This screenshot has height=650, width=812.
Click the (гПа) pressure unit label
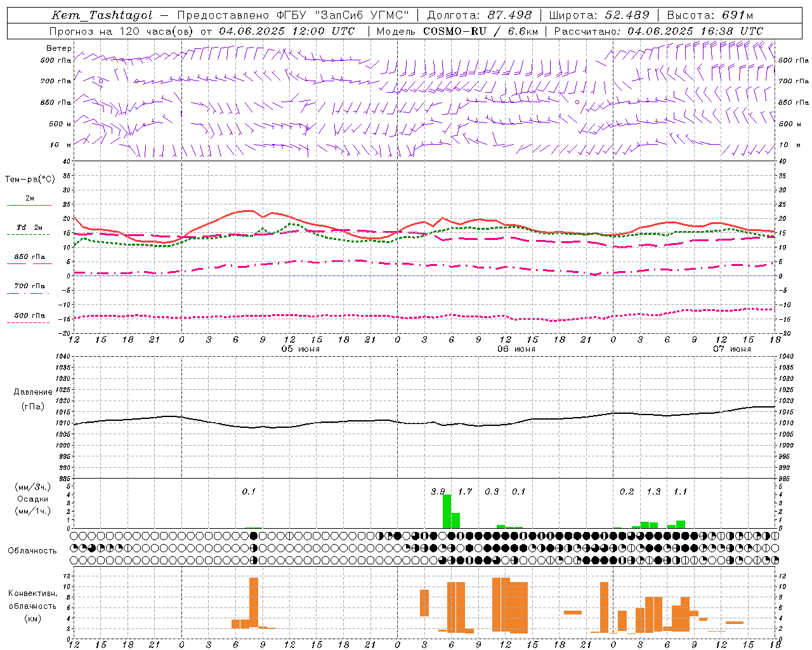[x=33, y=407]
